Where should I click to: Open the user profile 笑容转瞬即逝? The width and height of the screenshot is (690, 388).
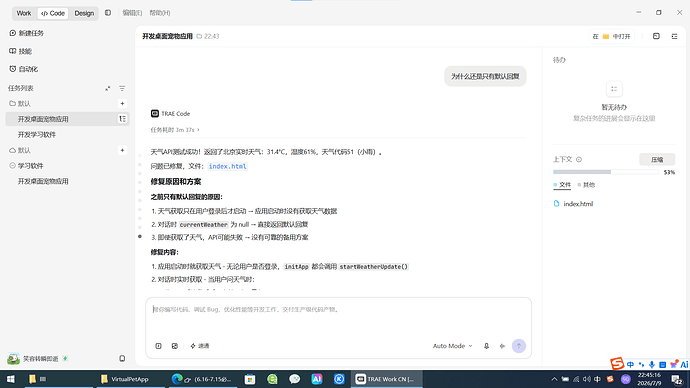[x=33, y=359]
